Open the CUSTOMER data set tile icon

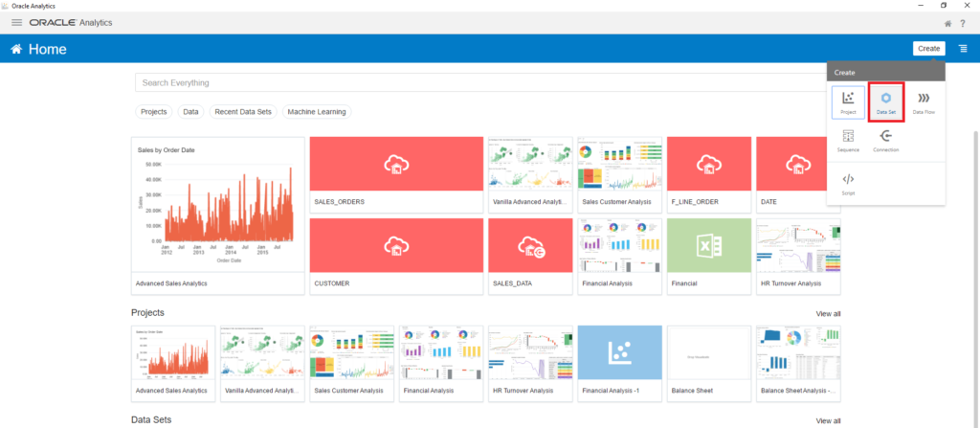tap(396, 245)
